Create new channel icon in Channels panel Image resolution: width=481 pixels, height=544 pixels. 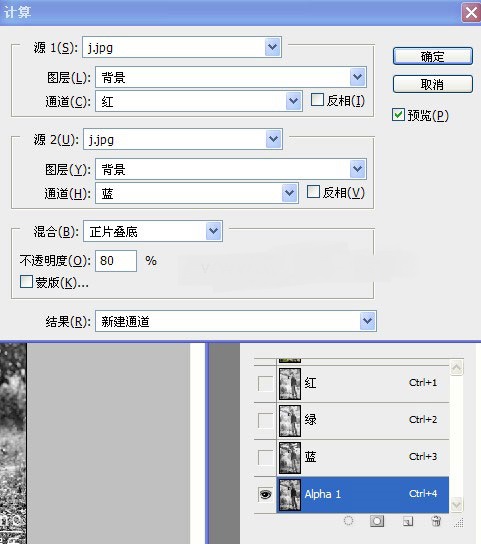[x=408, y=521]
